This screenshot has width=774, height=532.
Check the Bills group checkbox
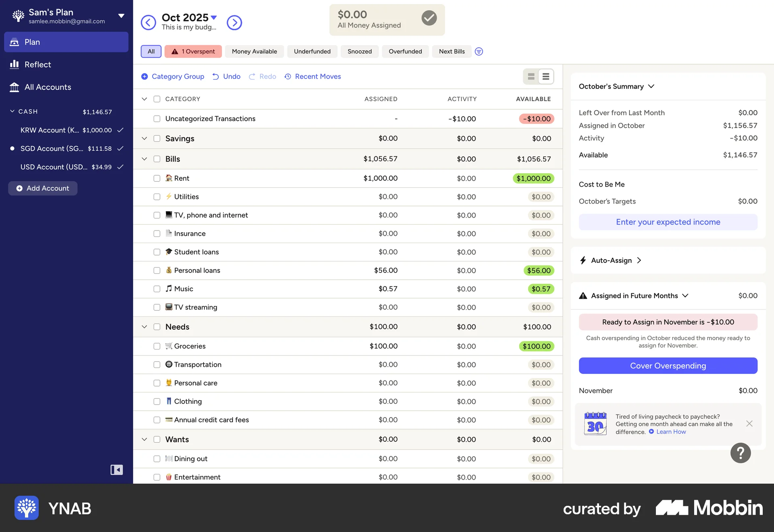pos(157,159)
